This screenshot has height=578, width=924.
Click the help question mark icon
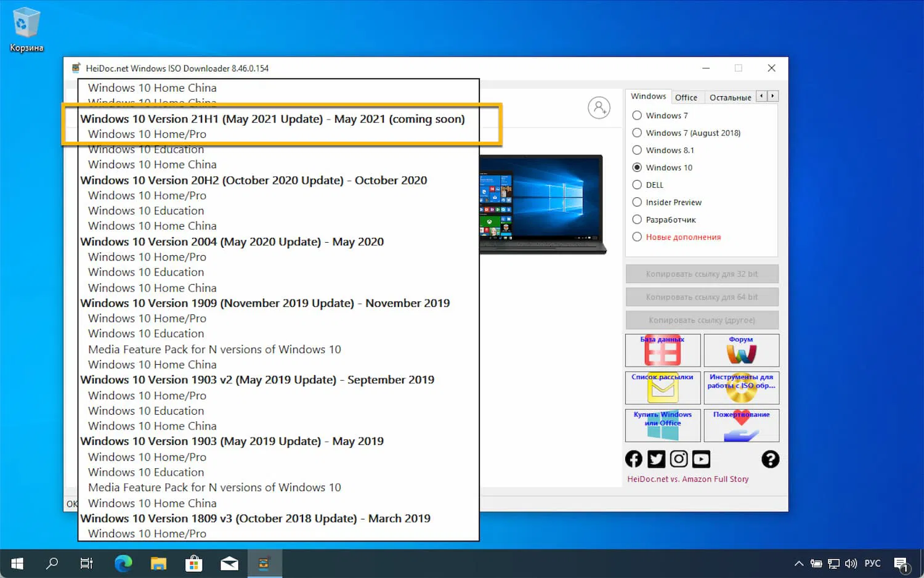point(771,458)
